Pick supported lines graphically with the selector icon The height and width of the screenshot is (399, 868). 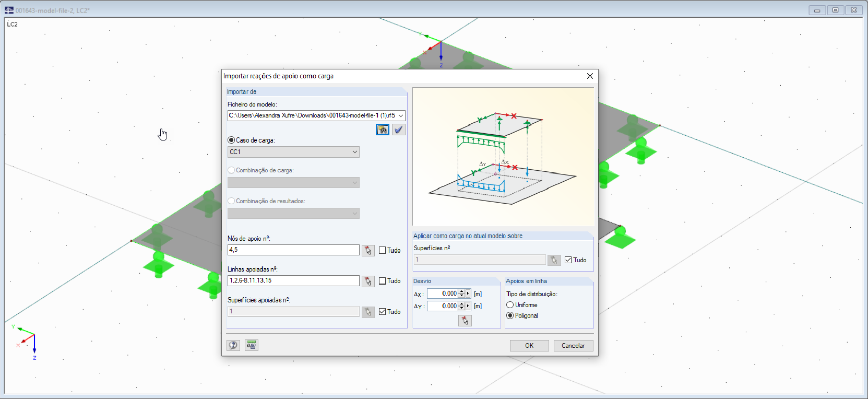pos(368,281)
